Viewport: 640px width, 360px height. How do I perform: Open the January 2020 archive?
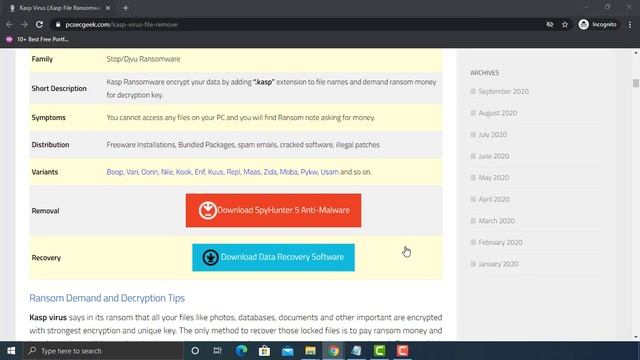click(498, 264)
